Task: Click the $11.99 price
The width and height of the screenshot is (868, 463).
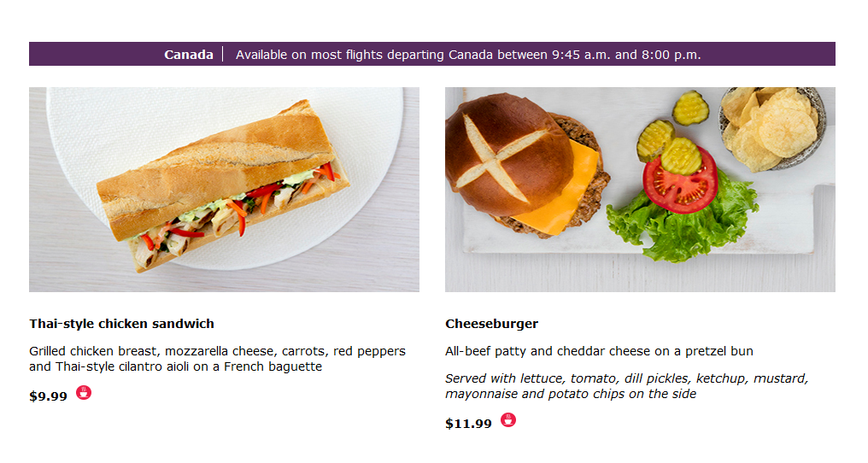Action: click(468, 424)
